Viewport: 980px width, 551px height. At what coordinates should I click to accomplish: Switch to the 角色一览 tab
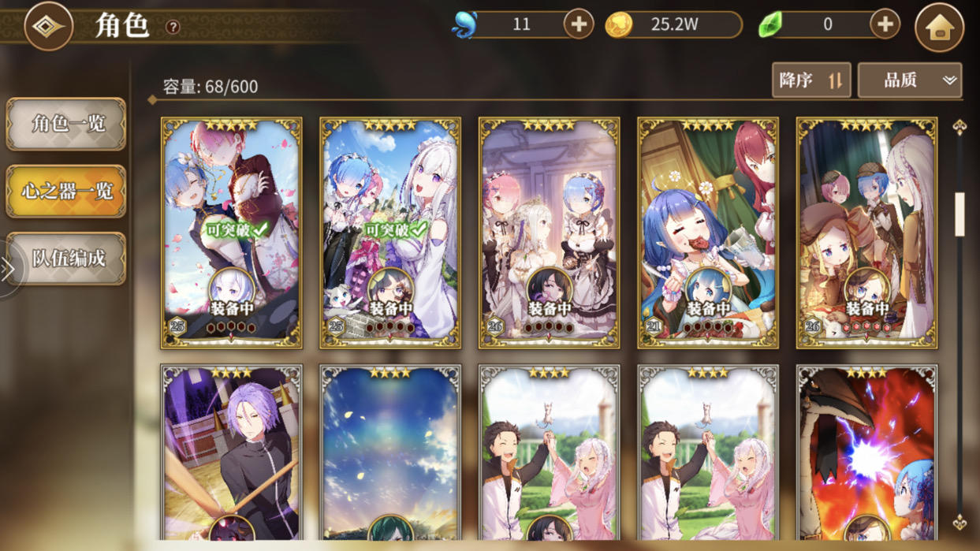pyautogui.click(x=66, y=124)
